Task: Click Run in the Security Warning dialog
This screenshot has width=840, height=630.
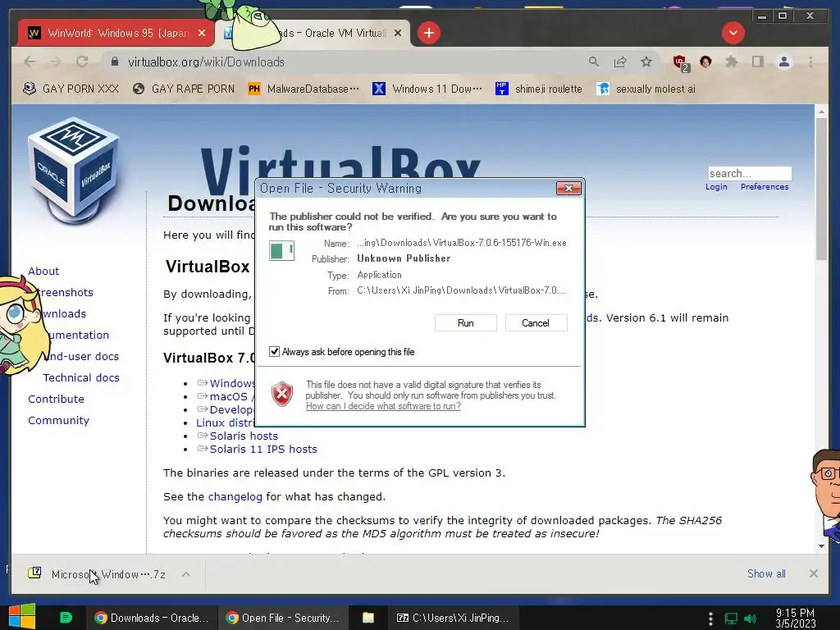Action: pyautogui.click(x=466, y=323)
